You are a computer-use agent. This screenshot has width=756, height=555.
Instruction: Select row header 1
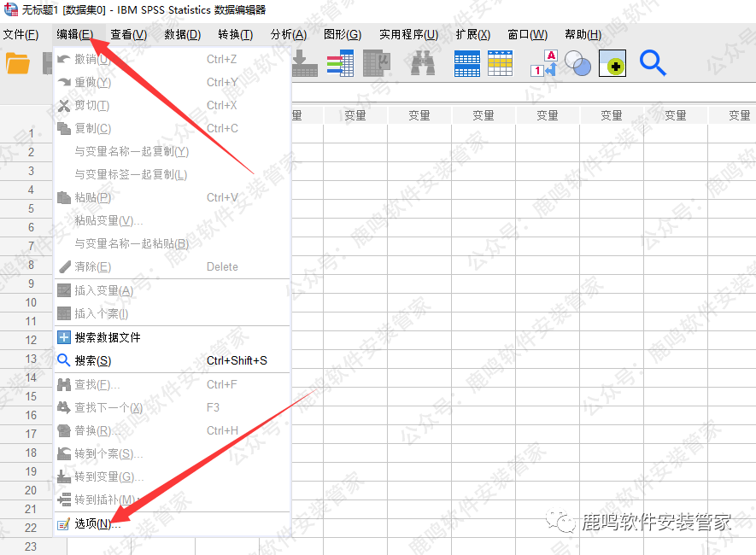26,133
